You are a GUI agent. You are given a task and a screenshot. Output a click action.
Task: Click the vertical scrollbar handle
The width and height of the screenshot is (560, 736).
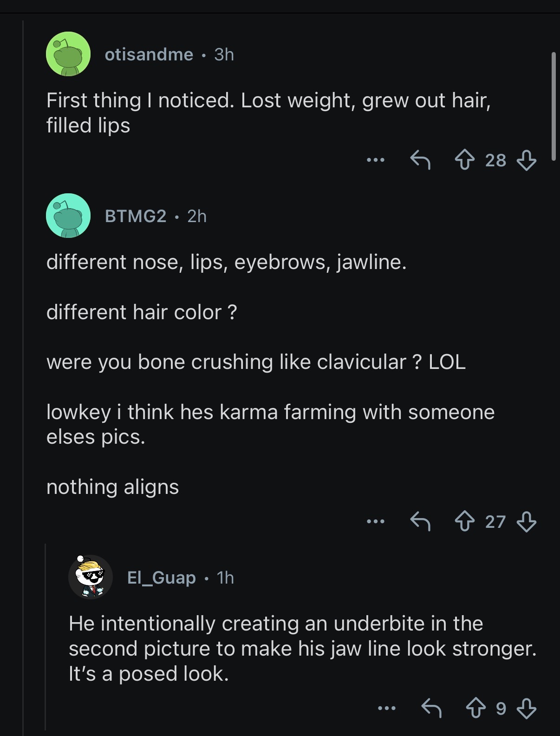pos(553,106)
